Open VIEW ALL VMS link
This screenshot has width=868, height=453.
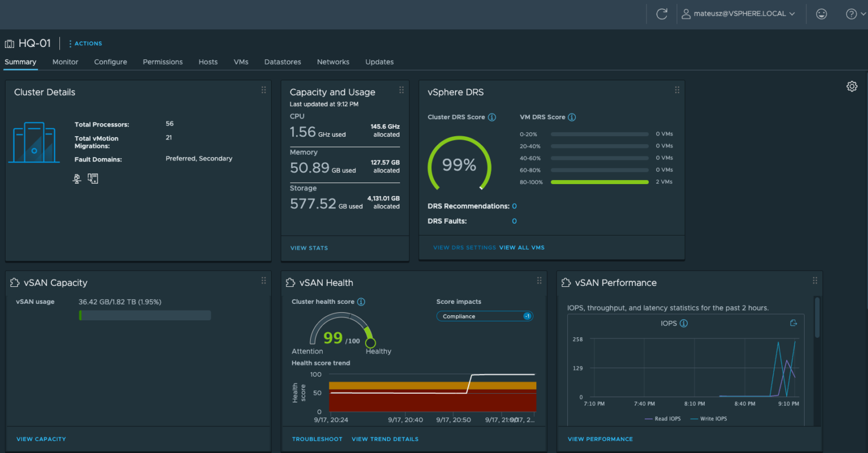coord(522,247)
